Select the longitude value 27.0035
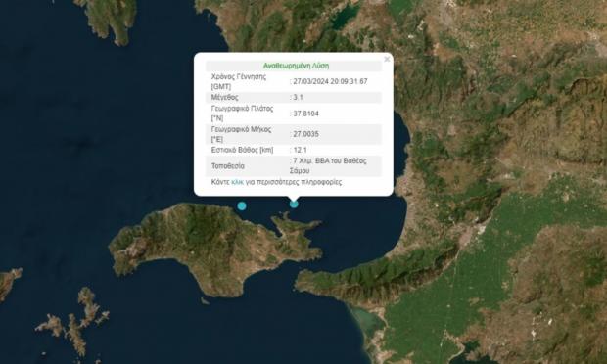The width and height of the screenshot is (607, 364). pyautogui.click(x=305, y=134)
